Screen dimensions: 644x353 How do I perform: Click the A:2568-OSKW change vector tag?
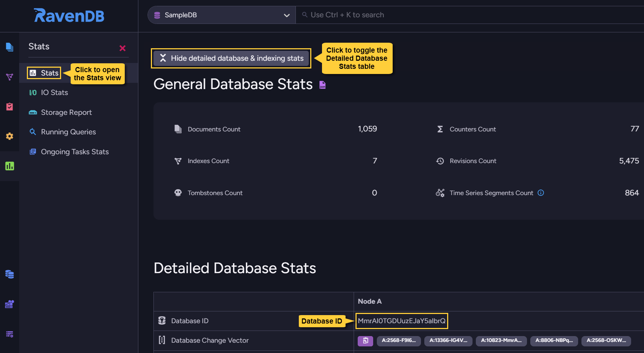[x=606, y=341]
